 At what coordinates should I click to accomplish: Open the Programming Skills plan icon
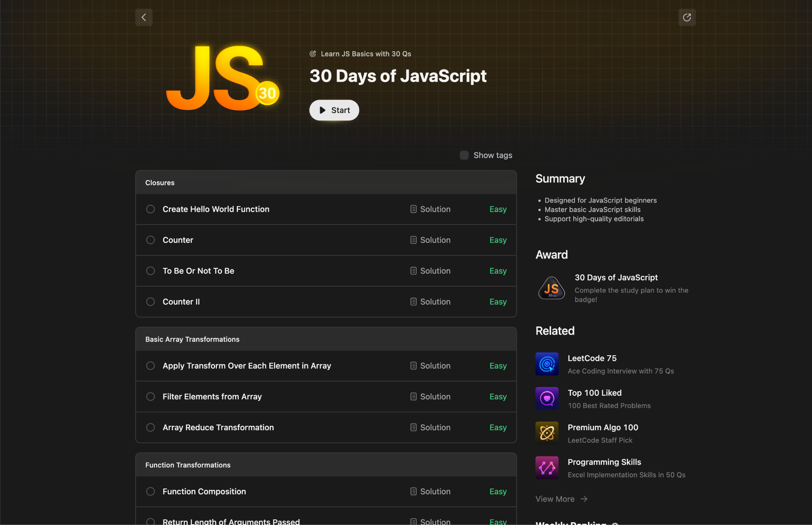click(x=547, y=468)
